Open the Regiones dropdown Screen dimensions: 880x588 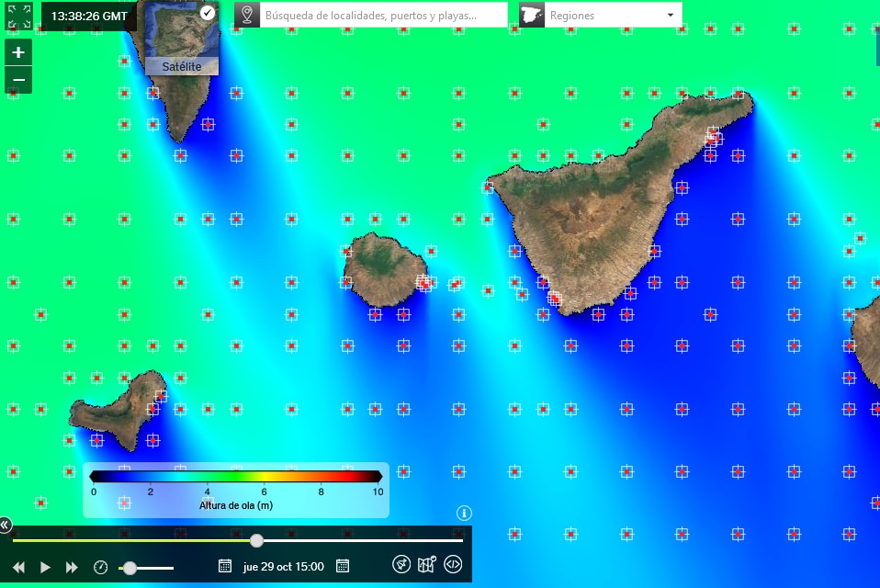tap(601, 16)
